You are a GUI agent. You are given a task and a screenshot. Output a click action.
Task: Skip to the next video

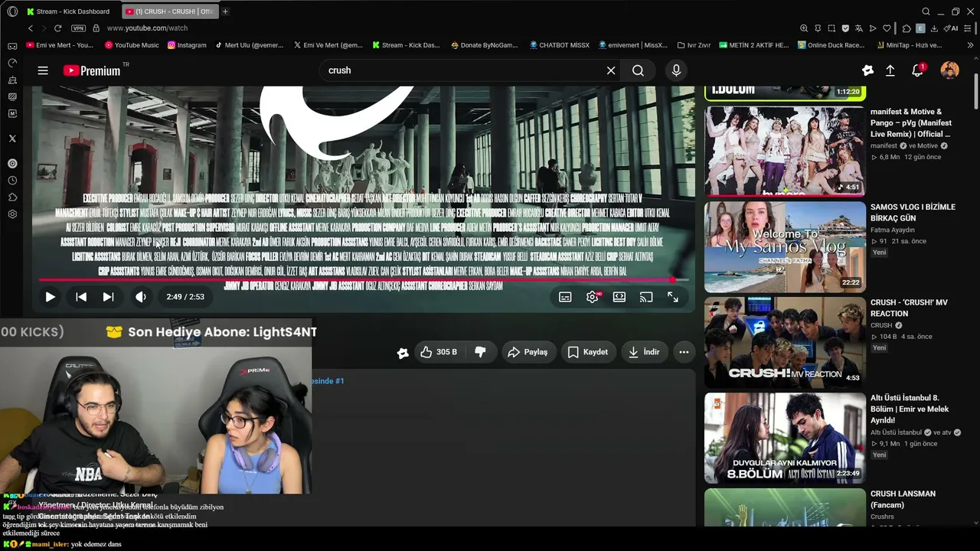pyautogui.click(x=108, y=297)
